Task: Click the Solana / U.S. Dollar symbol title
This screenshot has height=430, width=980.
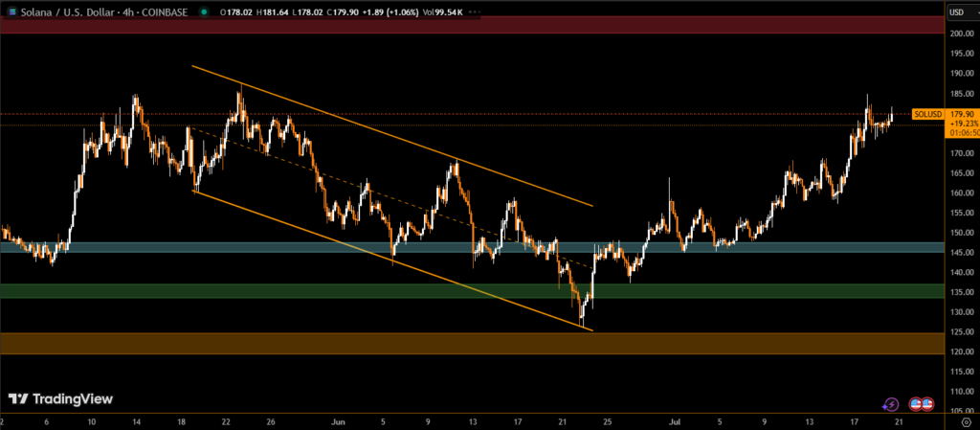Action: [x=67, y=11]
